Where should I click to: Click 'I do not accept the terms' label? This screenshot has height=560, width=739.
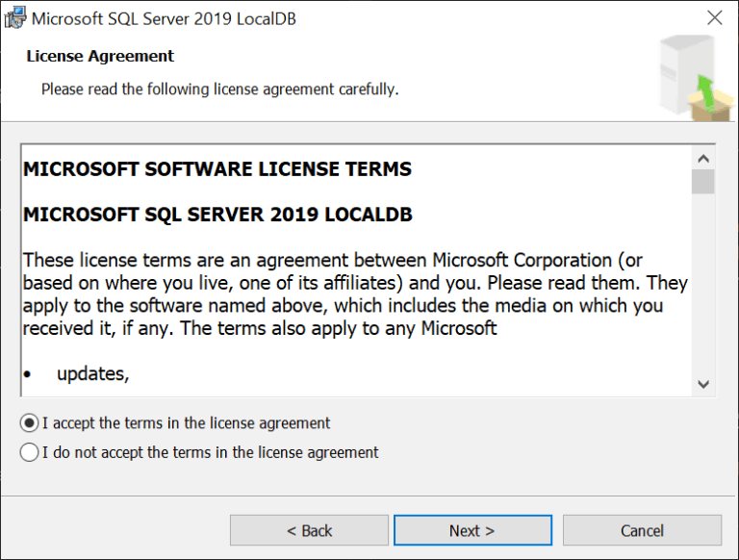click(211, 452)
